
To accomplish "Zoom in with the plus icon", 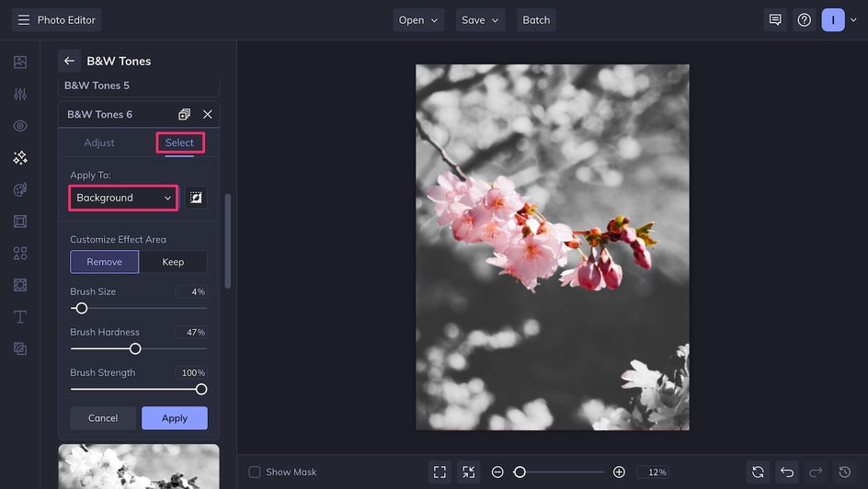I will click(619, 472).
